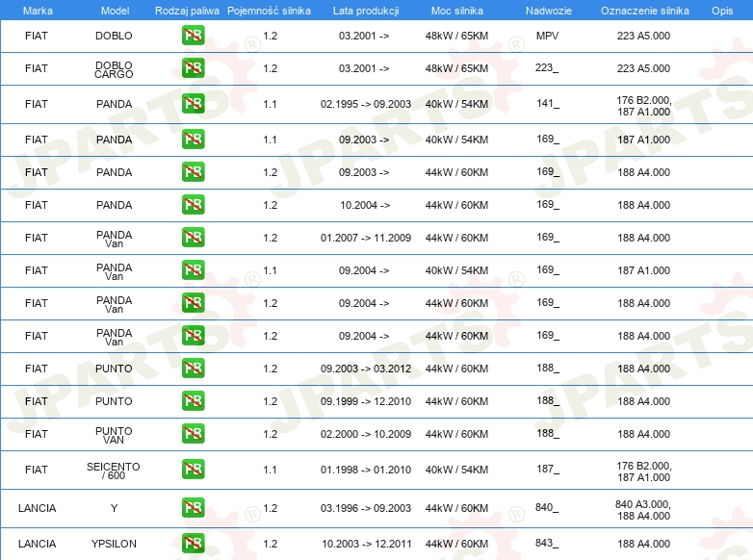Screen dimensions: 753x560
Task: Click the 223 A5.000 engine code in MPV row
Action: tap(643, 36)
